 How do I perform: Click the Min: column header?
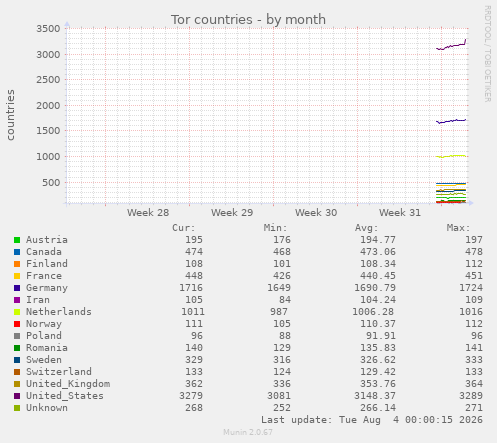[x=275, y=228]
